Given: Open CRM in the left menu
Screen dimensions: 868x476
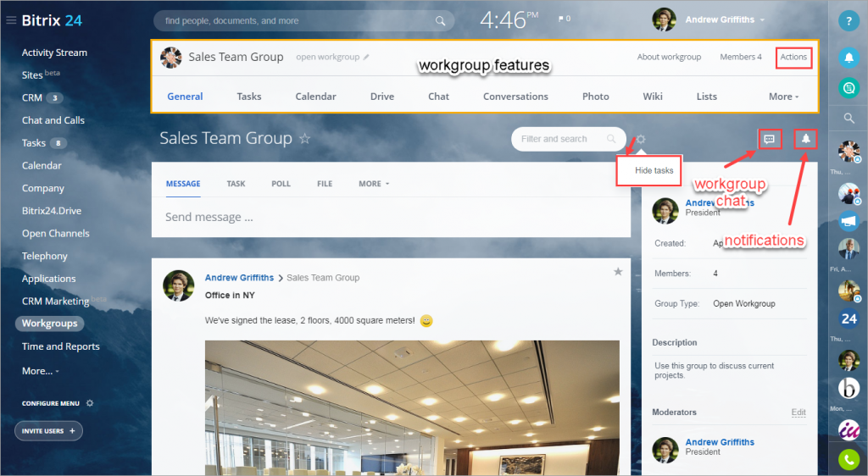Looking at the screenshot, I should [x=32, y=98].
